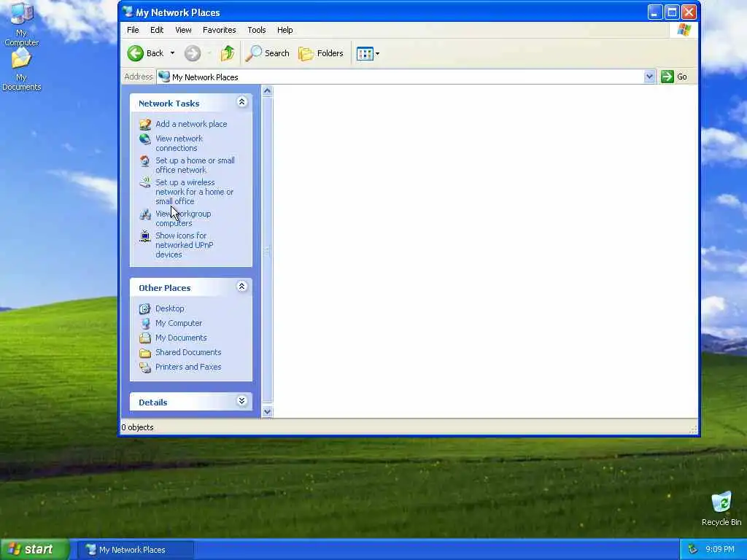Click the sidebar scroll up arrow
The image size is (747, 560).
[x=267, y=91]
